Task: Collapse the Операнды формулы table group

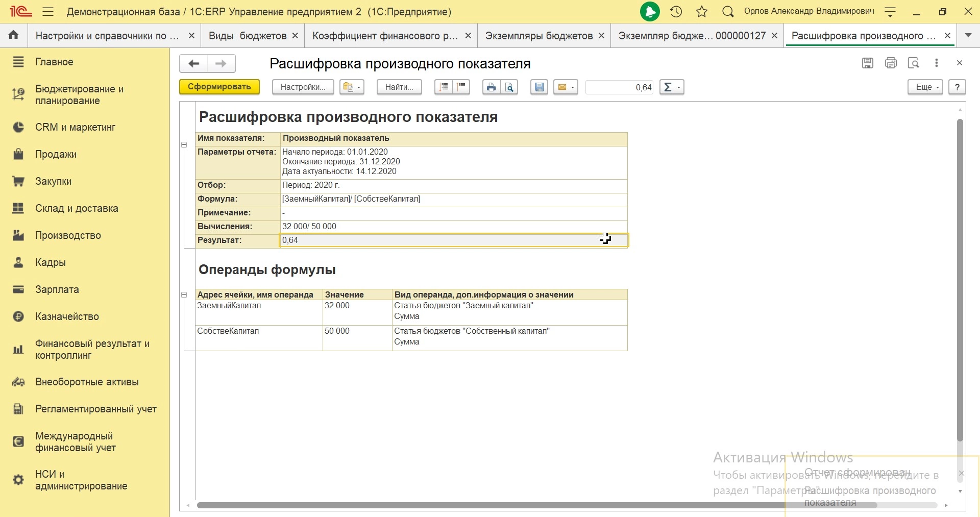Action: (184, 295)
